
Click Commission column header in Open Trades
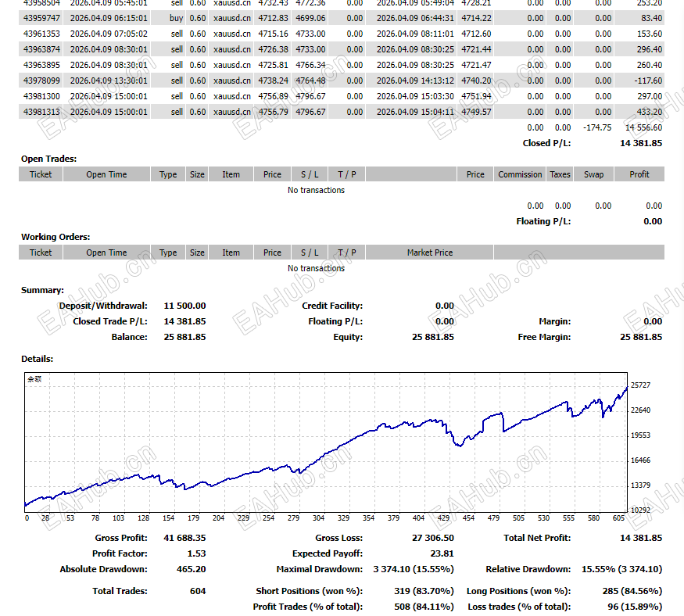tap(520, 174)
